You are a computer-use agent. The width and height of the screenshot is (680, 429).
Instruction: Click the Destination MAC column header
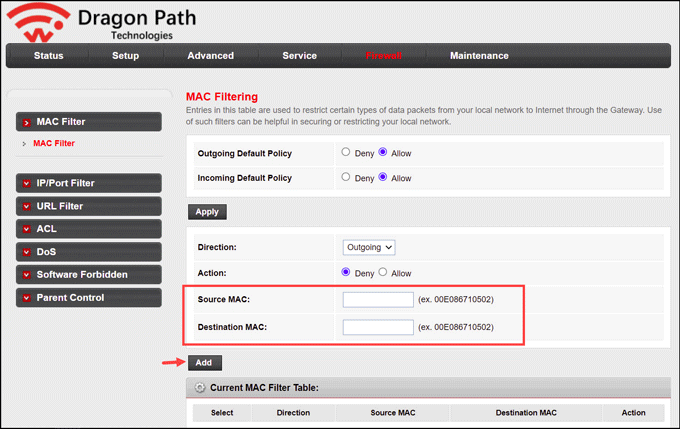526,413
